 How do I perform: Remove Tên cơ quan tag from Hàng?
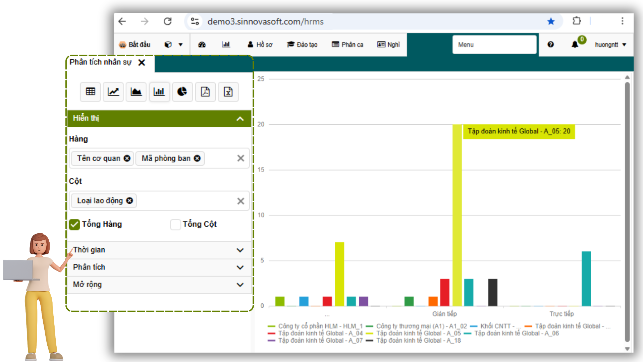[127, 158]
